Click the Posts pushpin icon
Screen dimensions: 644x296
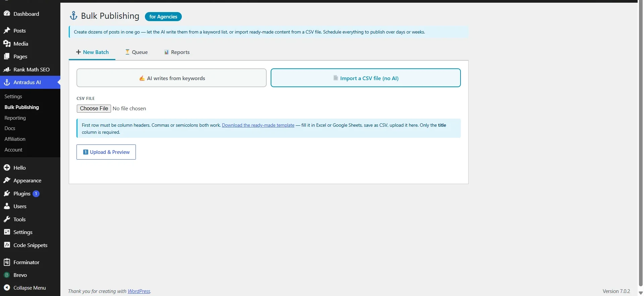coord(7,31)
